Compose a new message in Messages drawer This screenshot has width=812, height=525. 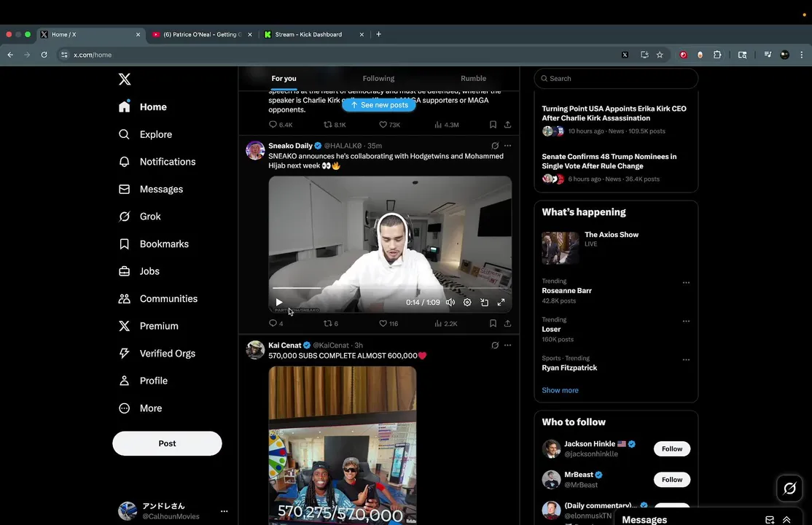click(x=770, y=519)
